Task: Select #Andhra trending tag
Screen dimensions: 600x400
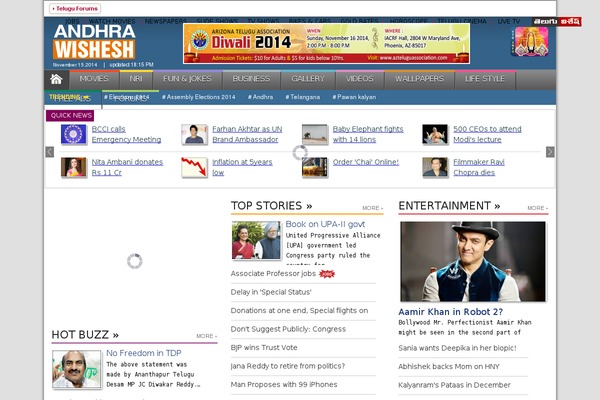Action: (261, 97)
